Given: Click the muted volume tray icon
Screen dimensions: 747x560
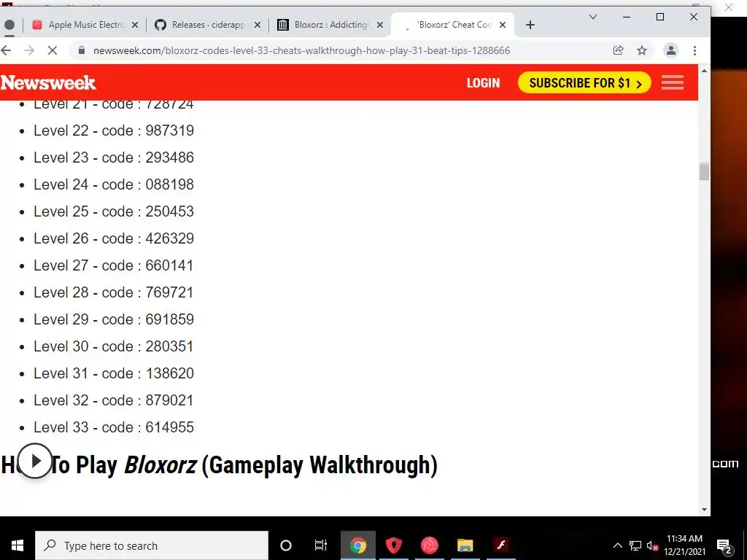Looking at the screenshot, I should 653,545.
